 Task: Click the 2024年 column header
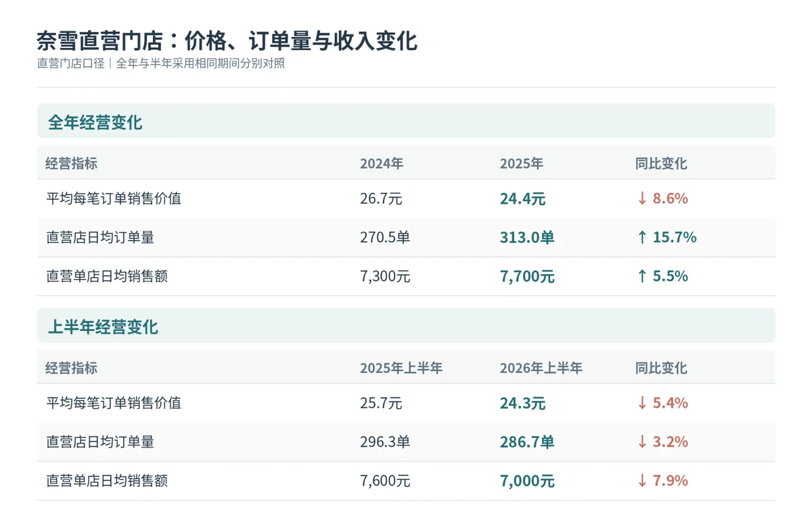click(382, 164)
